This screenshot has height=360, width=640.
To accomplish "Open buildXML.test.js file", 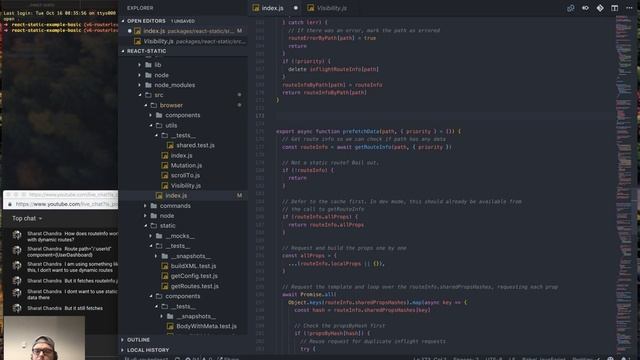I will [x=184, y=266].
